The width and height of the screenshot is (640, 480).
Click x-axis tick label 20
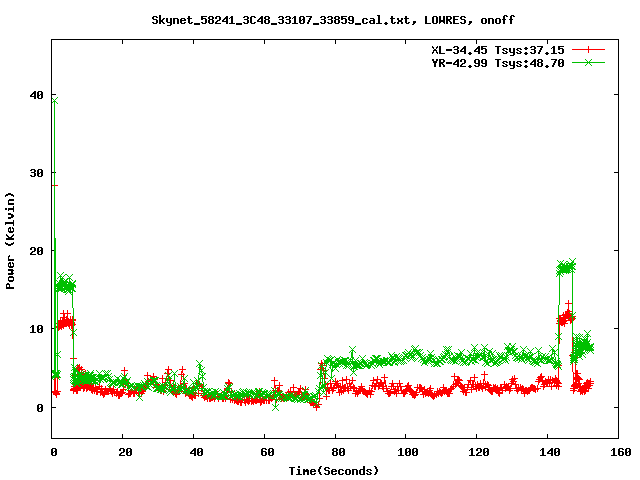coord(125,452)
